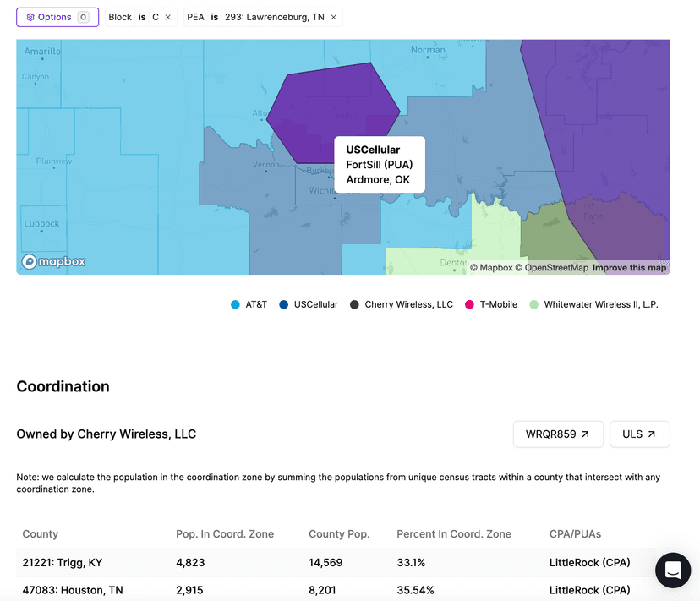Open WRQR859 license link

click(557, 434)
